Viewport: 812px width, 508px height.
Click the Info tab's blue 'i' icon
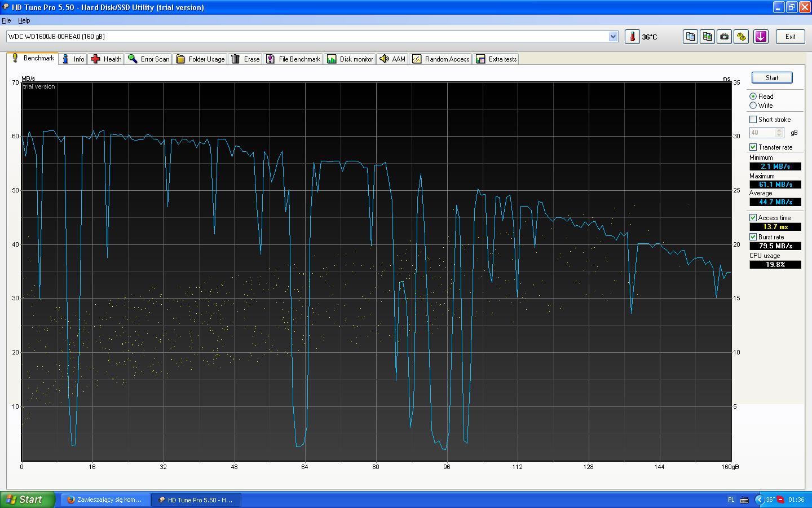coord(66,59)
